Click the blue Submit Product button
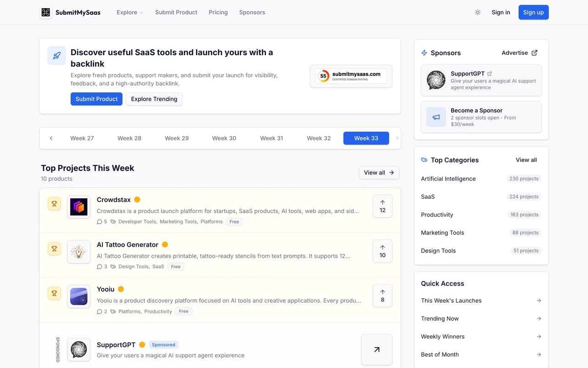Image resolution: width=588 pixels, height=368 pixels. point(96,99)
